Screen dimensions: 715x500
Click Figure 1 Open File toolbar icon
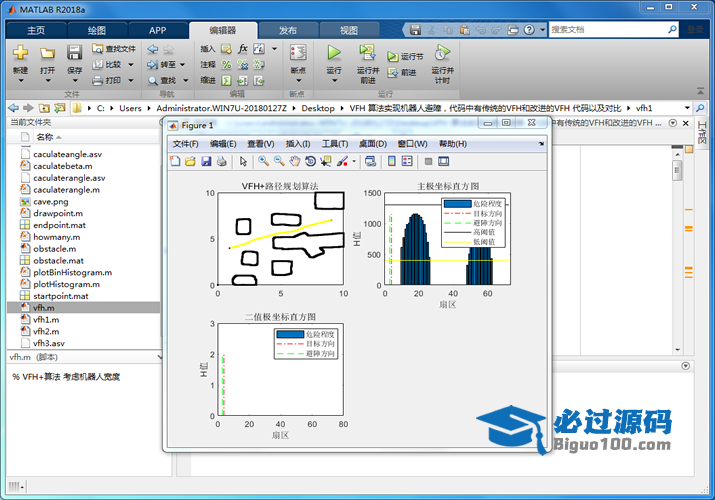tap(190, 161)
